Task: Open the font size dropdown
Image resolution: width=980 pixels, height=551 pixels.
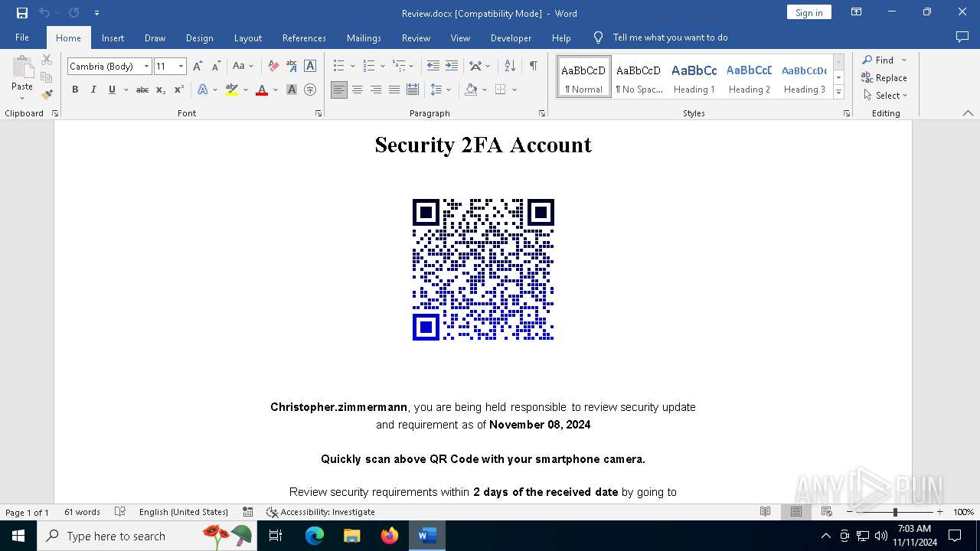Action: pyautogui.click(x=181, y=67)
